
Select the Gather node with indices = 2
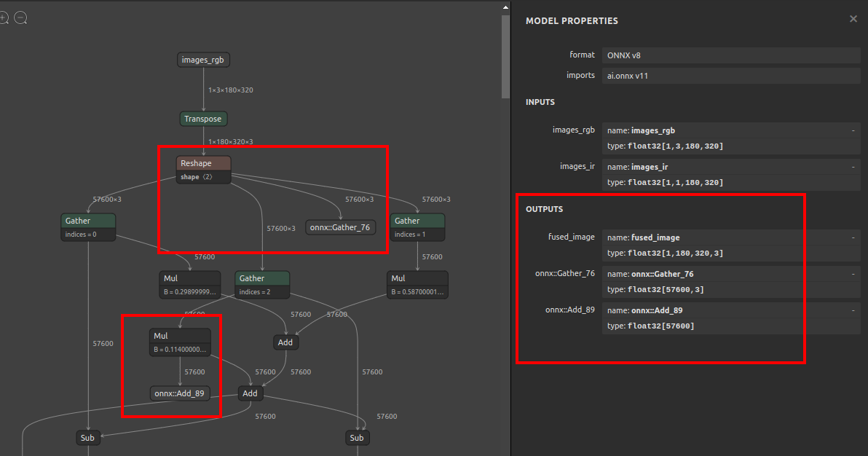262,285
